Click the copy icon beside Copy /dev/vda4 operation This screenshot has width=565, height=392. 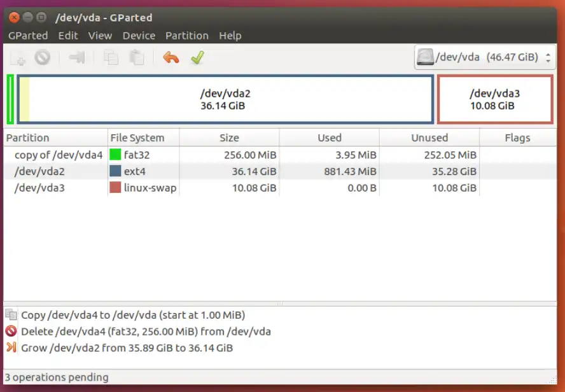coord(11,314)
